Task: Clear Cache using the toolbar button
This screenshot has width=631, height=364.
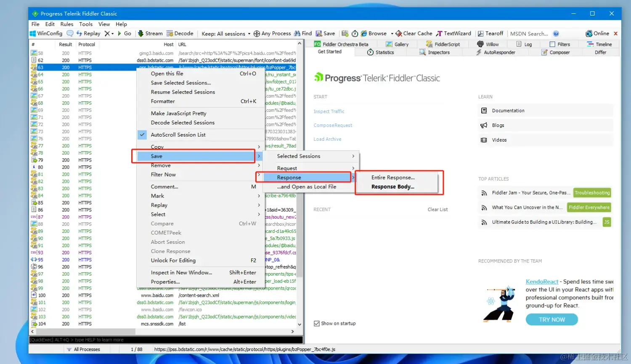Action: pyautogui.click(x=414, y=34)
